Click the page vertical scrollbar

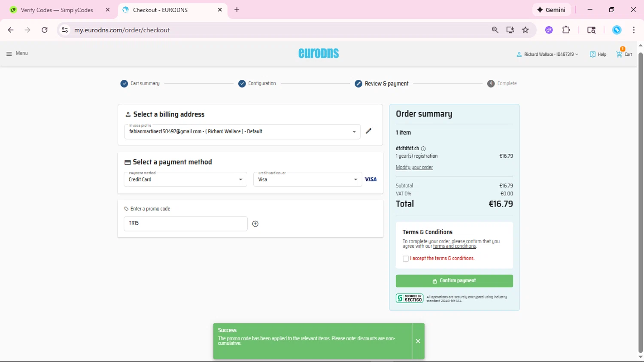click(x=641, y=202)
